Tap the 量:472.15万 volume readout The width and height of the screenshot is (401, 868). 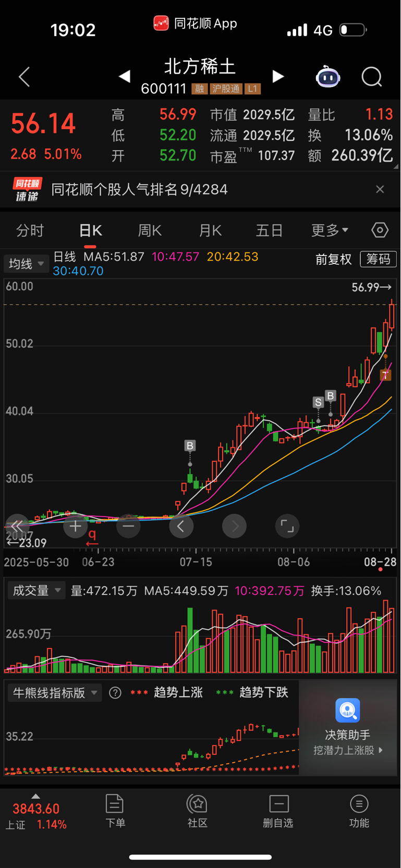(104, 591)
